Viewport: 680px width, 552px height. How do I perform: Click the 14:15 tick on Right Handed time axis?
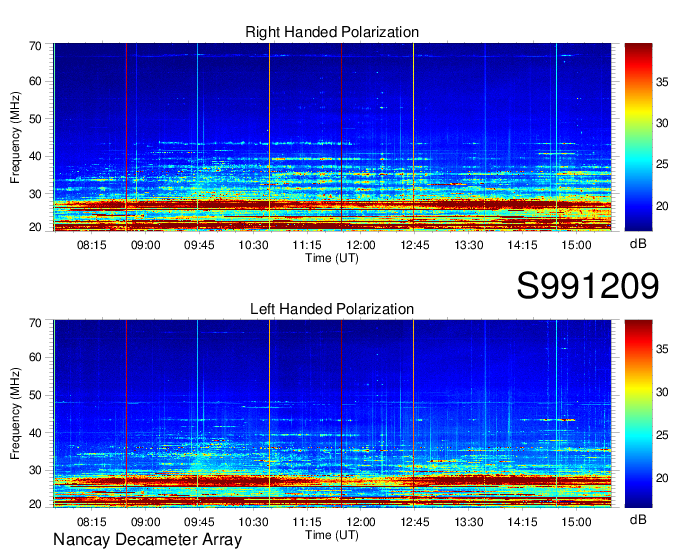tap(523, 245)
